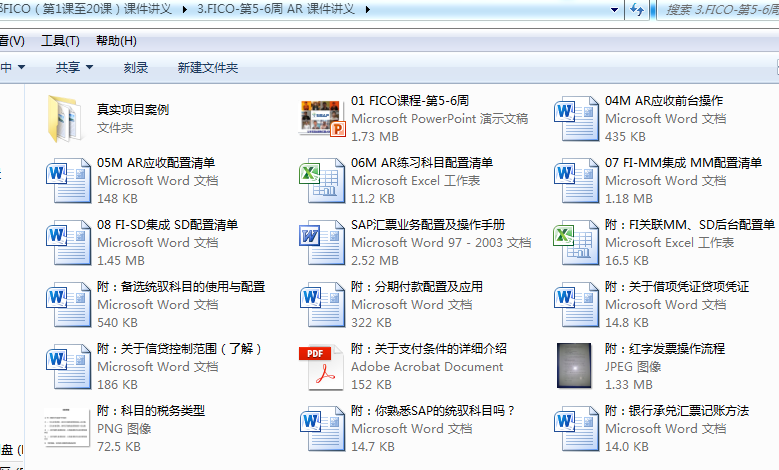The width and height of the screenshot is (779, 470).
Task: Click the file name 附：红字发票操作流程
Action: (665, 349)
